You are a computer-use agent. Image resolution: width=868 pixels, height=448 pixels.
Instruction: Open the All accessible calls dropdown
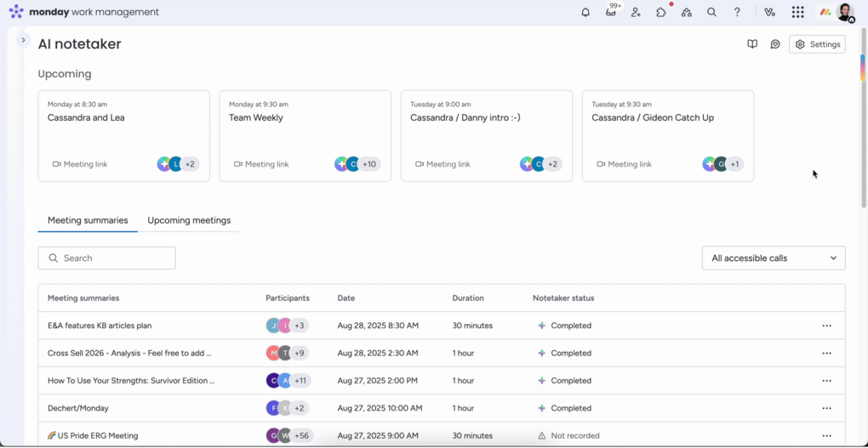pyautogui.click(x=773, y=258)
